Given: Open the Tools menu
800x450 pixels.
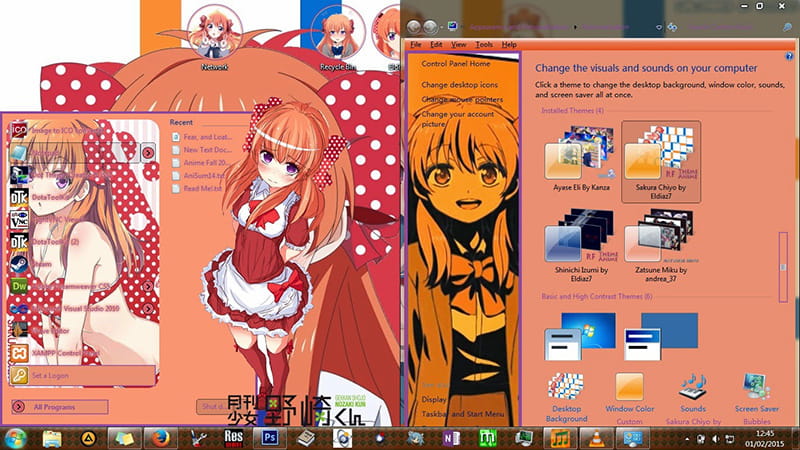Looking at the screenshot, I should tap(484, 45).
